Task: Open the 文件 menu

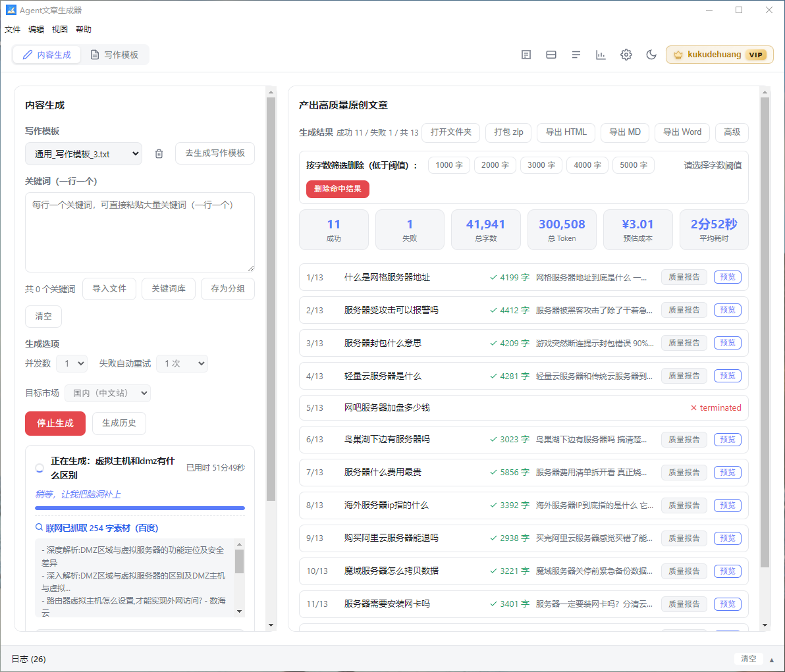Action: (13, 30)
